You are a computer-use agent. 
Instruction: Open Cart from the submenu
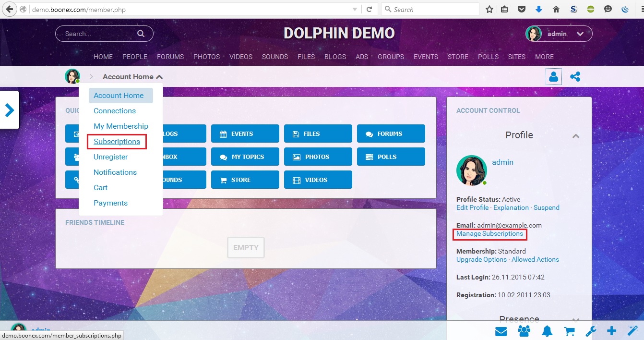(100, 188)
